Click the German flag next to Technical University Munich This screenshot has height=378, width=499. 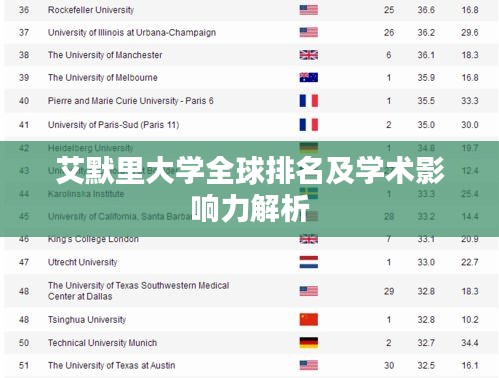[x=308, y=343]
